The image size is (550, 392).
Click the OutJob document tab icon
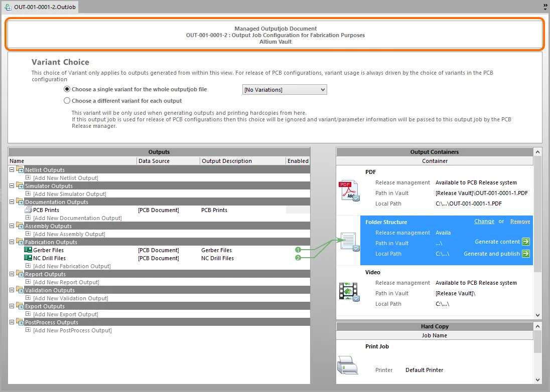coord(8,7)
